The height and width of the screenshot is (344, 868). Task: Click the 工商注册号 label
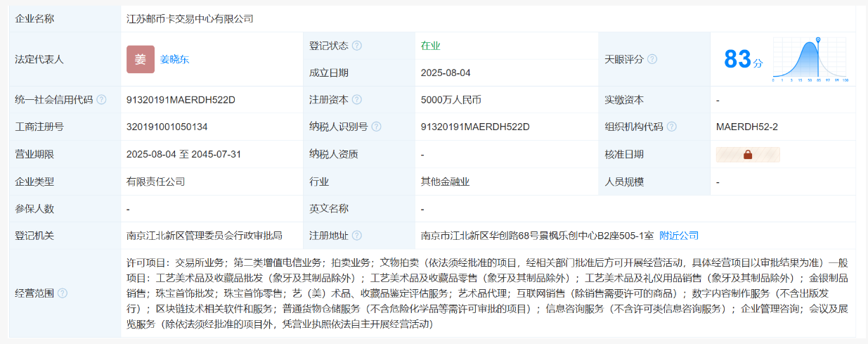click(x=40, y=127)
